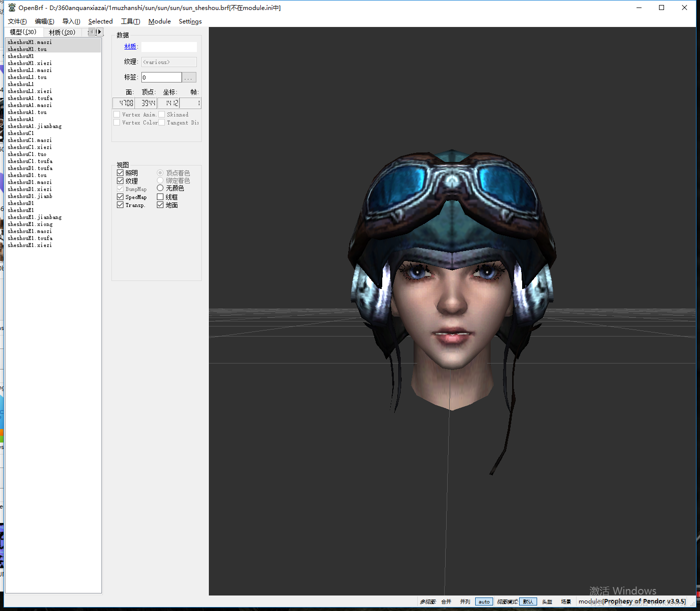
Task: Open the 导入(I) menu
Action: tap(71, 21)
